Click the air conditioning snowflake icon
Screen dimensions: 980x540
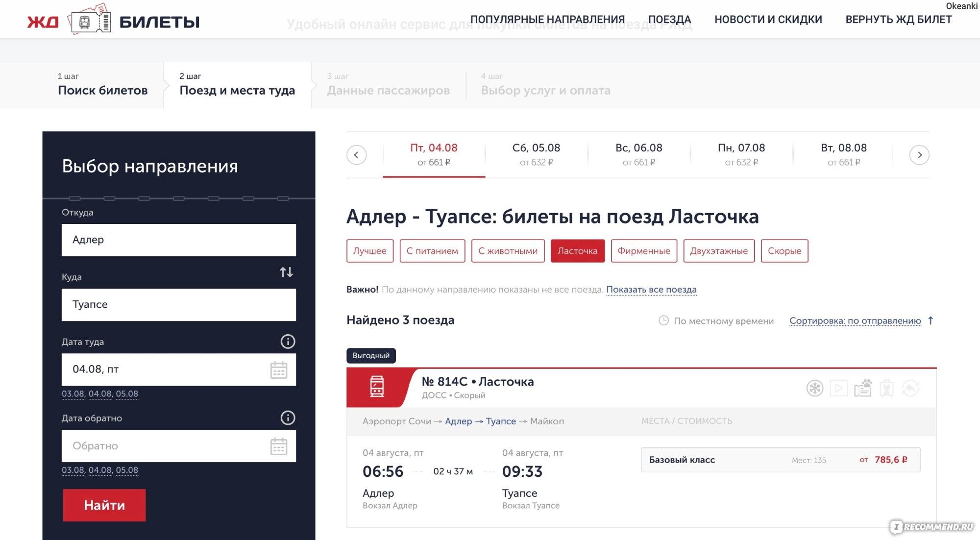pos(815,389)
